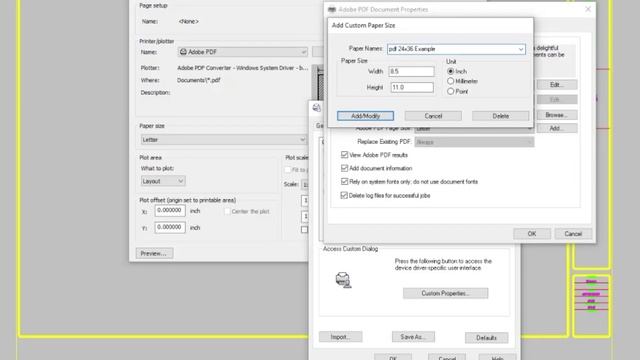Click the Add/Modify button
Image resolution: width=640 pixels, height=360 pixels.
(x=365, y=116)
